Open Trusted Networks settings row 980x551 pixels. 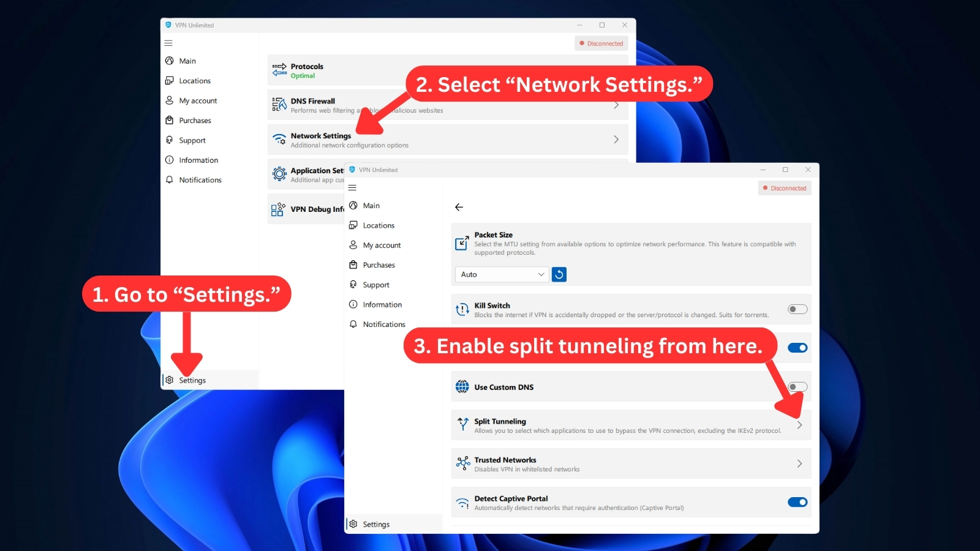631,463
